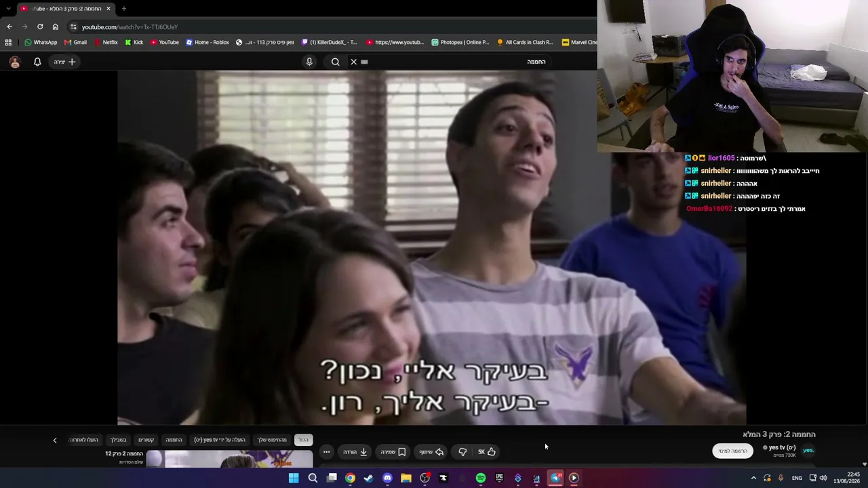This screenshot has height=488, width=868.
Task: Open Discord from the taskbar
Action: point(387,478)
